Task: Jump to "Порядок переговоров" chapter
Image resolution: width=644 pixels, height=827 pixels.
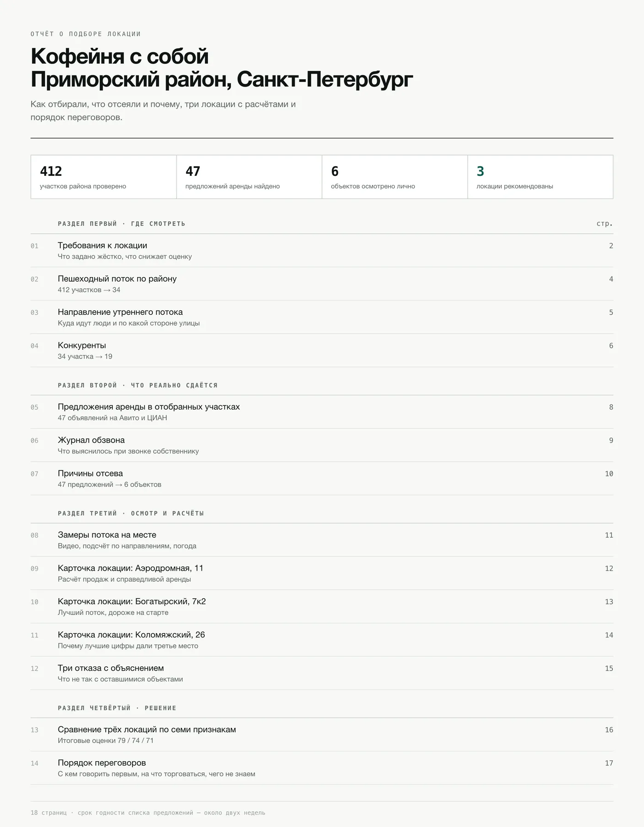Action: (x=322, y=768)
